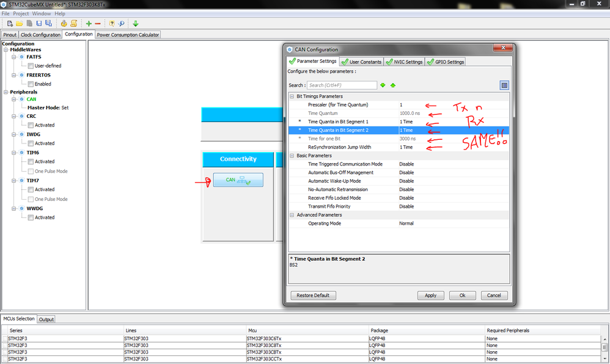Open the Automatic Bus-Off Management value dropdown
Image resolution: width=610 pixels, height=364 pixels.
tap(453, 173)
